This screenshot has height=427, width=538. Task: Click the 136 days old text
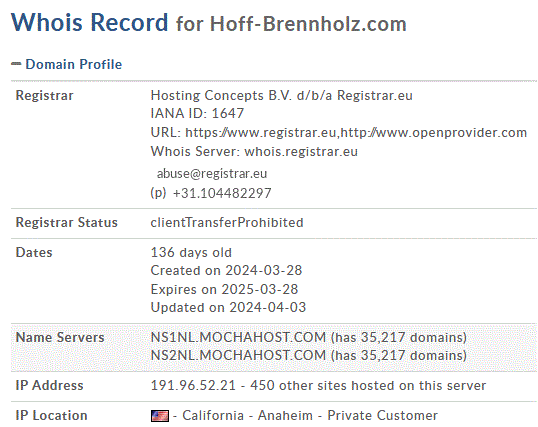click(x=191, y=253)
